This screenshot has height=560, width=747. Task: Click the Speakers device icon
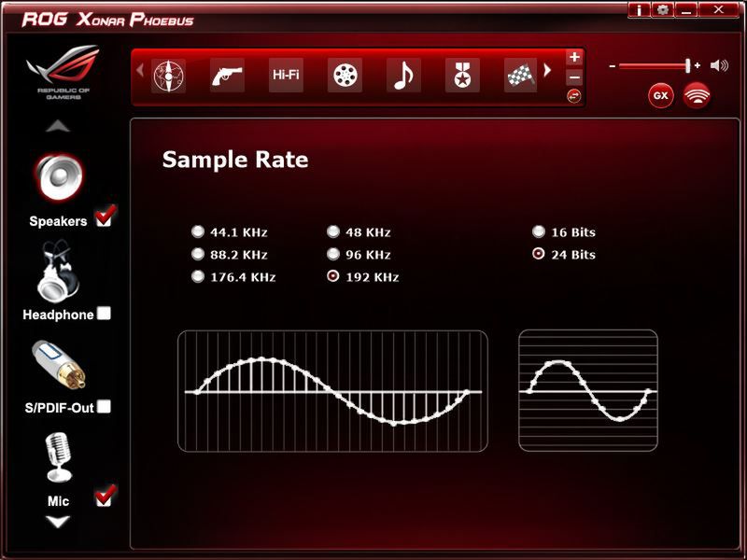pyautogui.click(x=59, y=177)
